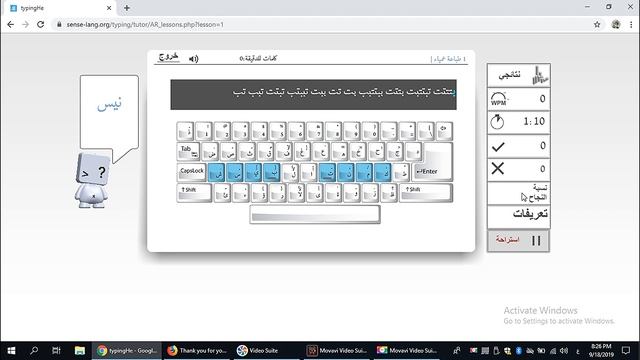Click Bluetooth tray icon
The image size is (640, 360).
[519, 351]
